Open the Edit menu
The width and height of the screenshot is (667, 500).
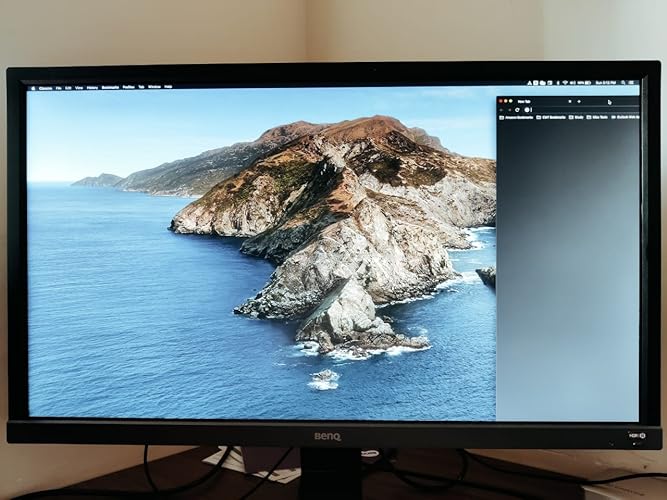[68, 88]
